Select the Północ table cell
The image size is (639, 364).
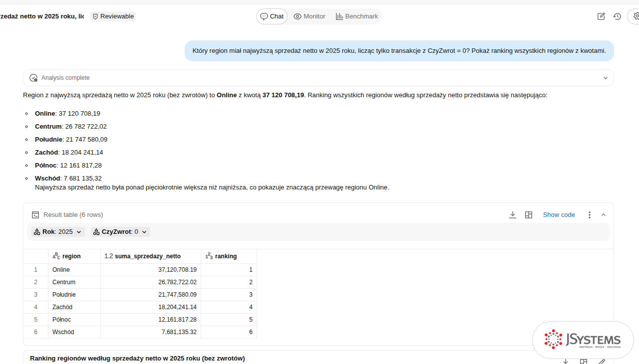[x=74, y=320]
